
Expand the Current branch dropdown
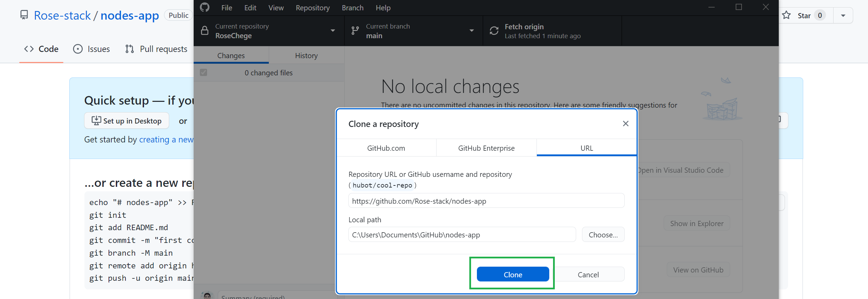coord(471,31)
